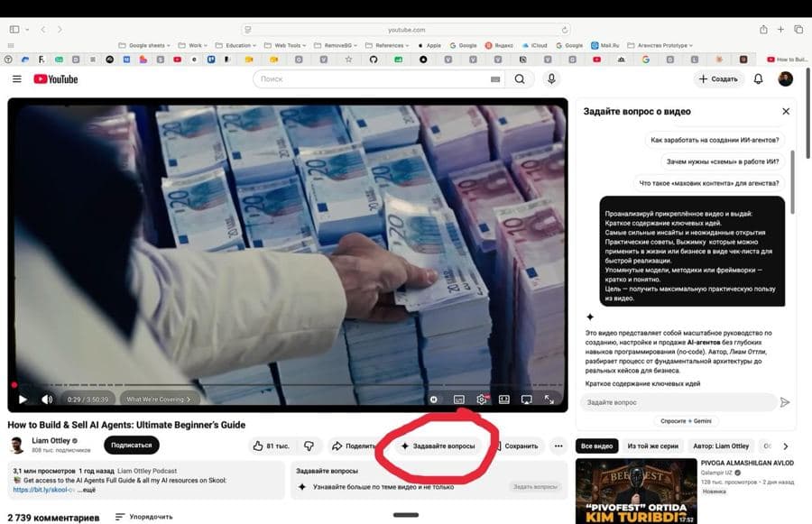Close the 'Задайте вопрос о видео' panel

[x=786, y=111]
